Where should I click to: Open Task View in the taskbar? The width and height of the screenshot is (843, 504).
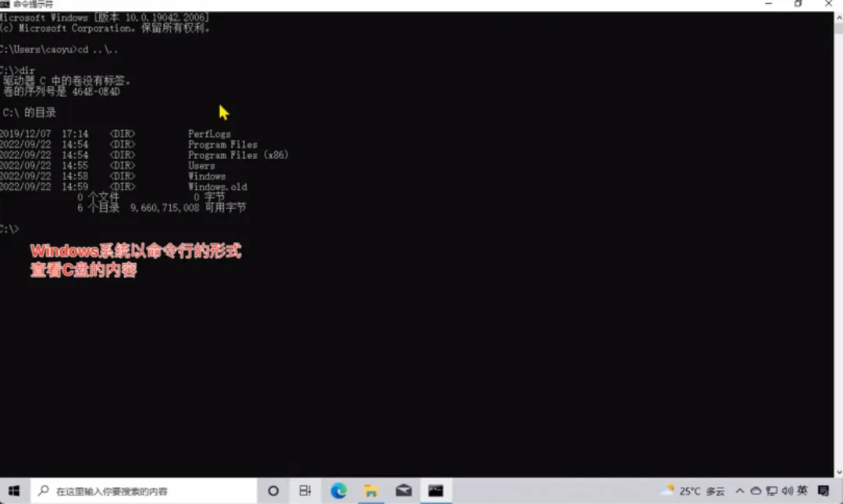(x=305, y=491)
